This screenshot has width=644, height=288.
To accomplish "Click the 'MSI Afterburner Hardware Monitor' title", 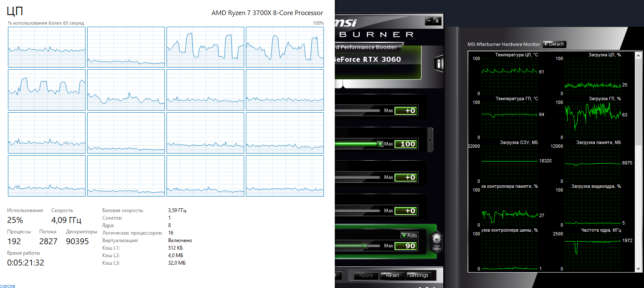I will (504, 44).
